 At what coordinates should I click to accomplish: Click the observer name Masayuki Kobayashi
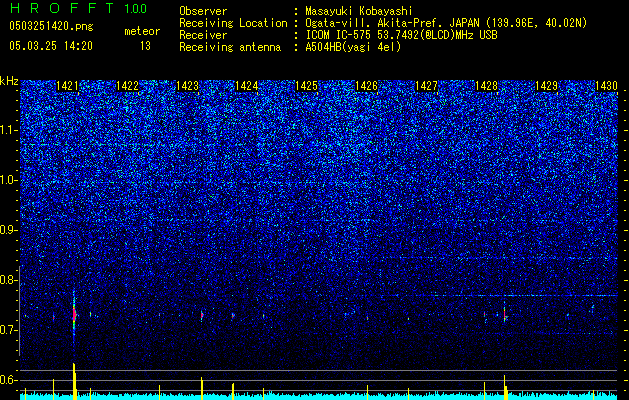point(359,11)
